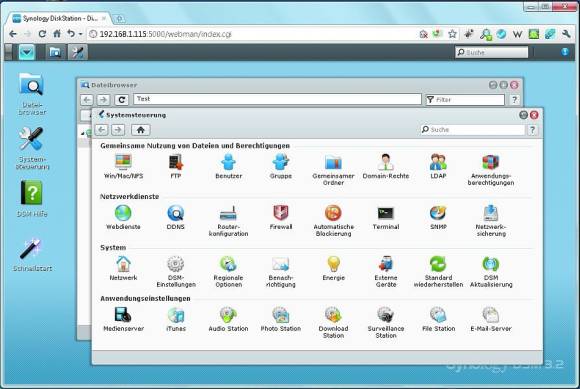Open the Gruppe icon
580x389 pixels.
[281, 166]
